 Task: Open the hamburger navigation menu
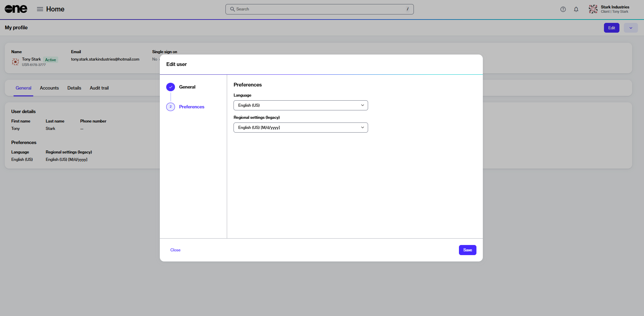pyautogui.click(x=40, y=9)
